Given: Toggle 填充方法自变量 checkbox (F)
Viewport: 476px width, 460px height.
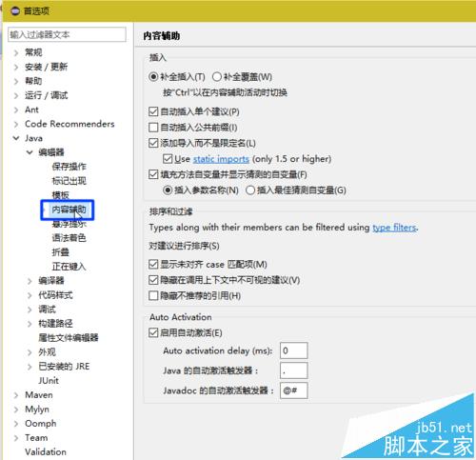Looking at the screenshot, I should (153, 174).
